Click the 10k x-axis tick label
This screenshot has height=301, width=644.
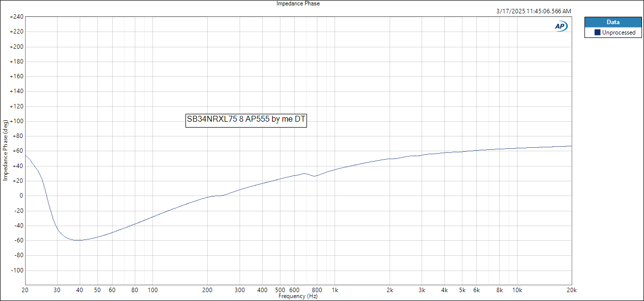tap(517, 290)
